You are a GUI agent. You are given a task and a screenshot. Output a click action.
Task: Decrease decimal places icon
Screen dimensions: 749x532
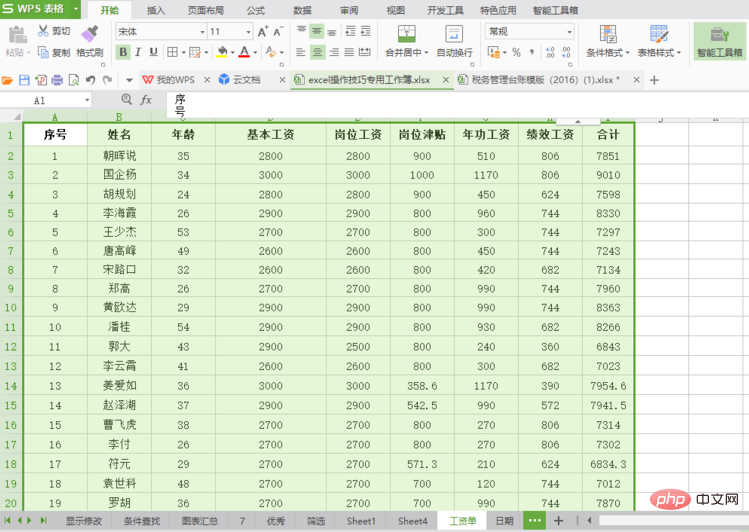pyautogui.click(x=566, y=52)
